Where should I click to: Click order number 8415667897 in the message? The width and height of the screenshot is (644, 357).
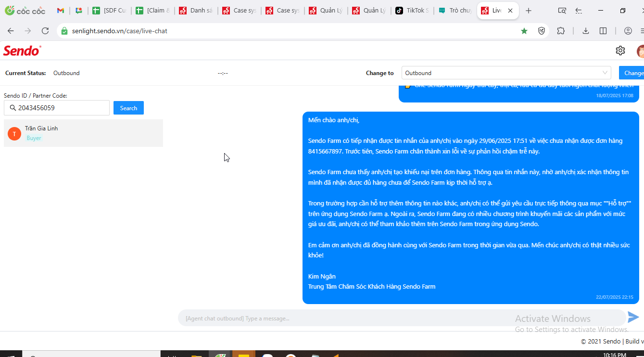pos(327,151)
